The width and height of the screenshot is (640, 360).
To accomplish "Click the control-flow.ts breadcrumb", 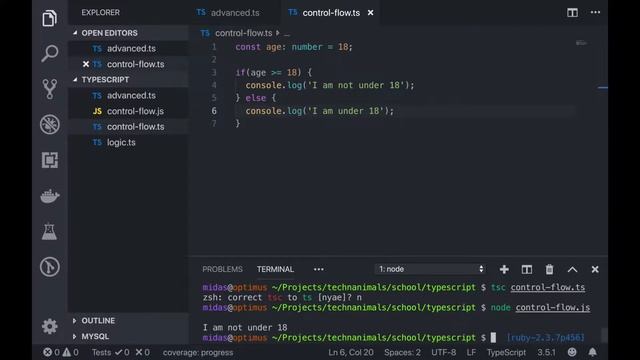I will click(243, 33).
